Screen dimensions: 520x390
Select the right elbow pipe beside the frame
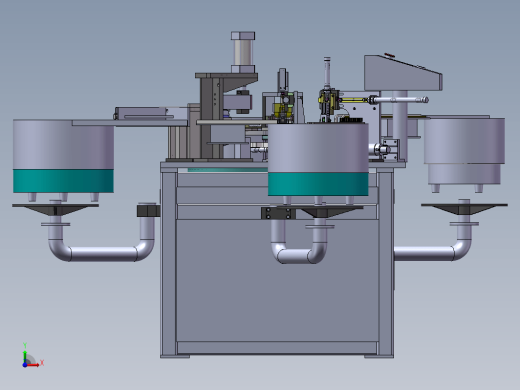click(433, 238)
